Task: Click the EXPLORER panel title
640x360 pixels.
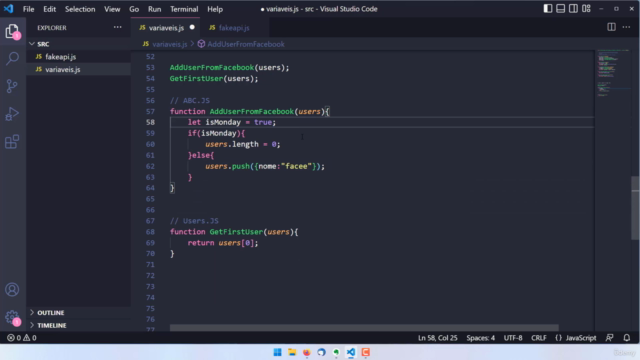Action: [x=52, y=27]
